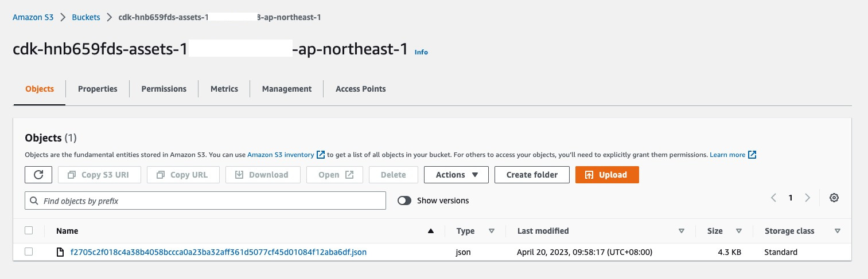This screenshot has height=279, width=868.
Task: Click the refresh objects icon button
Action: pos(38,175)
